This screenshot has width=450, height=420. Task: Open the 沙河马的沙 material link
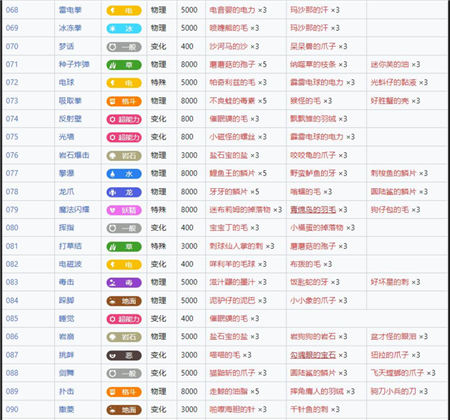[x=228, y=46]
